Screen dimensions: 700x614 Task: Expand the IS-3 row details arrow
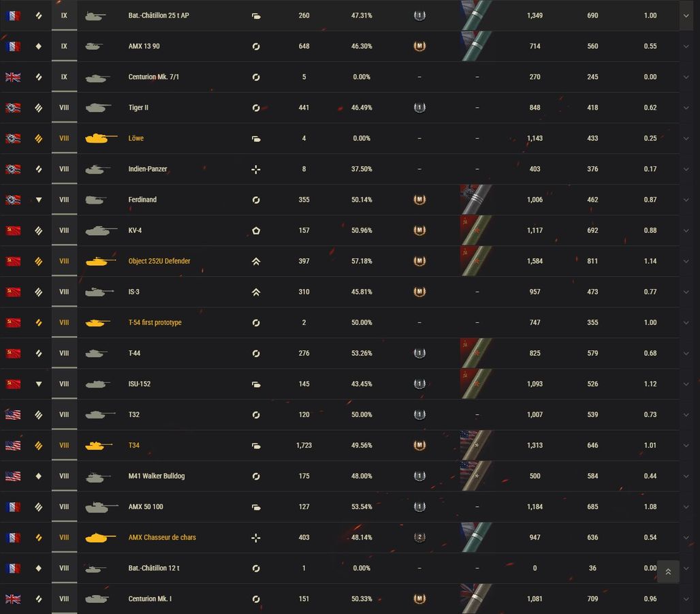686,292
